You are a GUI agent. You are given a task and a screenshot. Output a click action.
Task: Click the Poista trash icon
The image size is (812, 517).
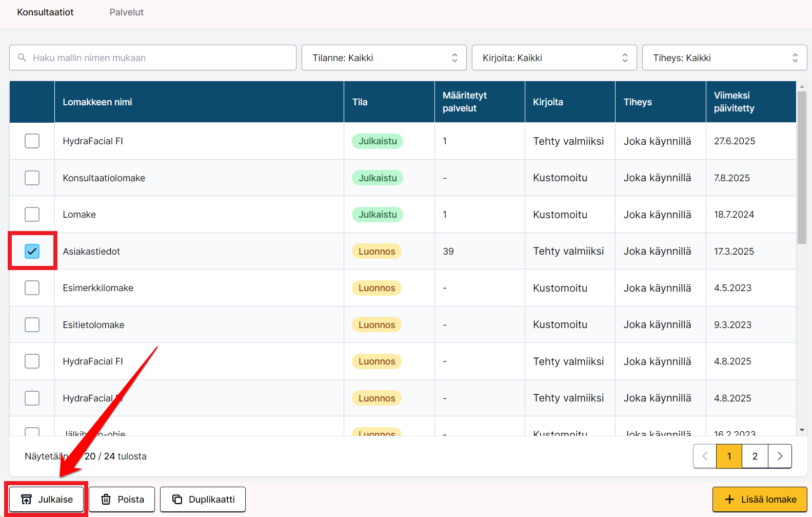click(106, 500)
